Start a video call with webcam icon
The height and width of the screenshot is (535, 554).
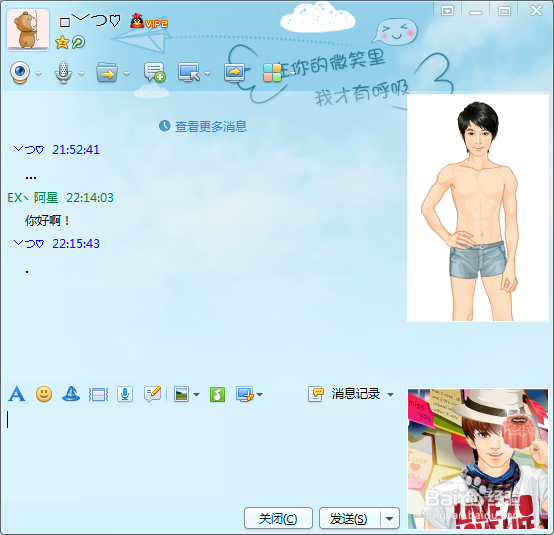point(20,73)
